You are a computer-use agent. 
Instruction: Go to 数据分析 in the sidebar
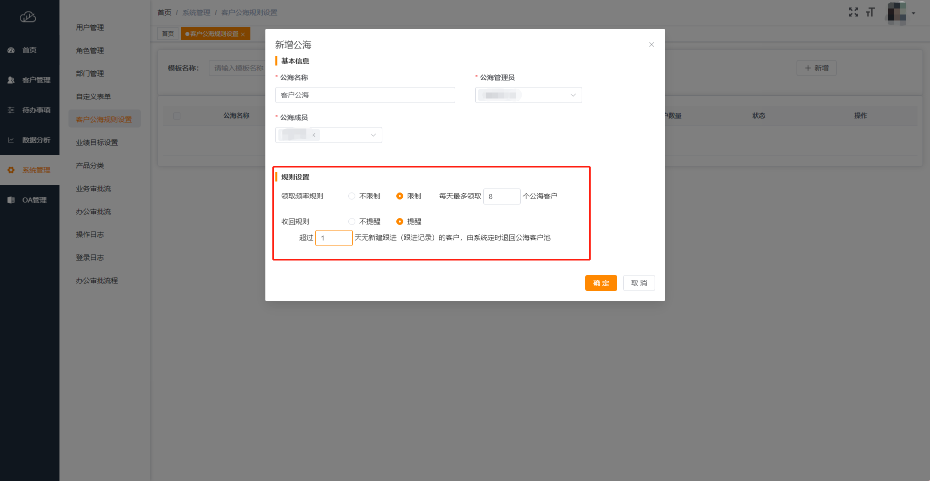click(x=29, y=140)
